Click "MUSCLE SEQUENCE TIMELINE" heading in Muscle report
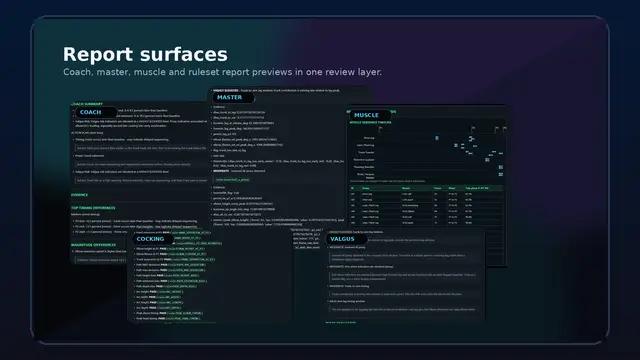Viewport: 640px width, 360px height. pos(371,122)
